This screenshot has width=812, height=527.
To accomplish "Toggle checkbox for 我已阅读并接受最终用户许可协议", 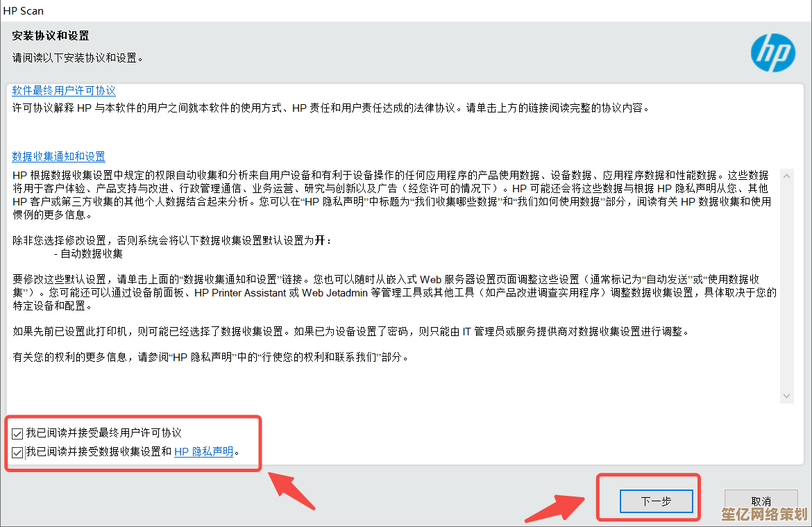I will click(17, 433).
